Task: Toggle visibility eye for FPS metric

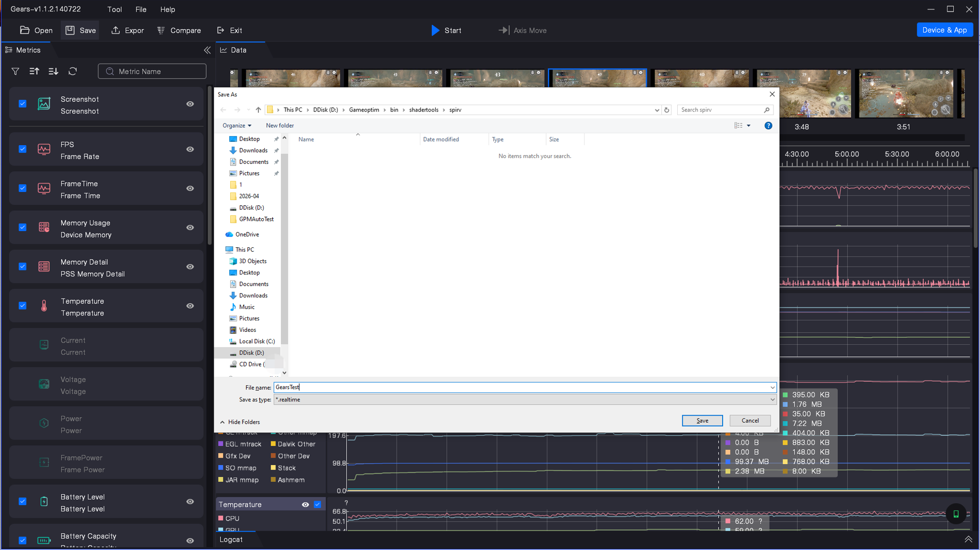Action: tap(190, 149)
